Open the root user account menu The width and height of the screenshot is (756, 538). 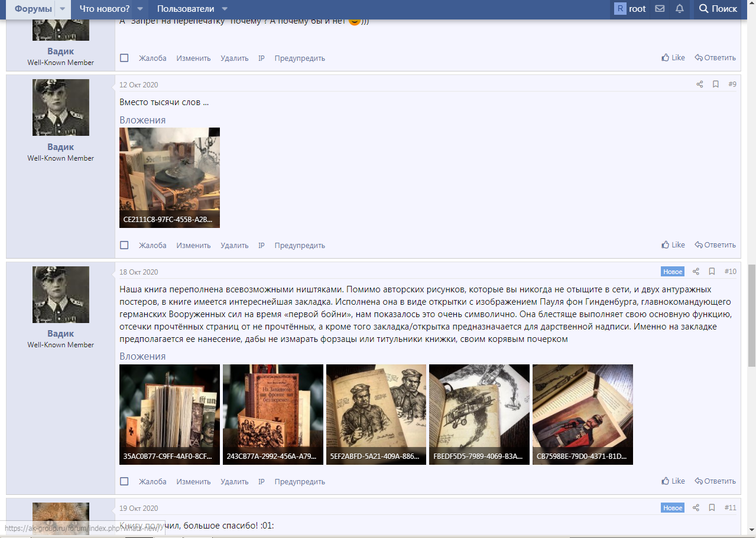click(x=630, y=9)
